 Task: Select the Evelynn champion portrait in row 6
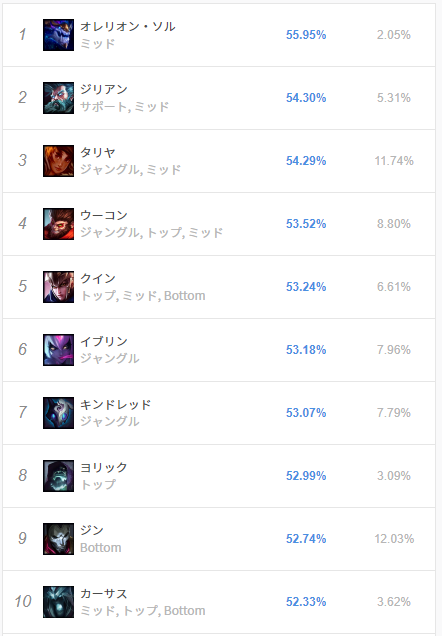(58, 350)
